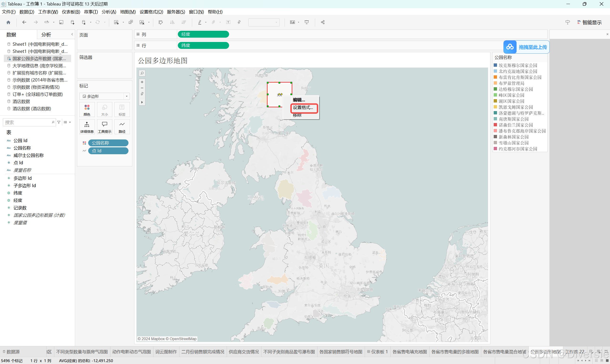This screenshot has height=364, width=610.
Task: Click the share workbook icon
Action: coord(323,22)
